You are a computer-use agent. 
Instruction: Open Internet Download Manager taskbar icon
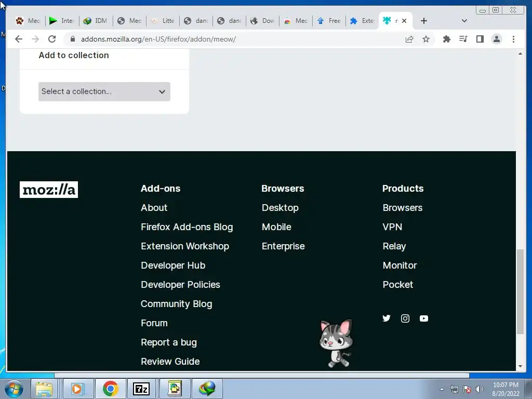207,389
